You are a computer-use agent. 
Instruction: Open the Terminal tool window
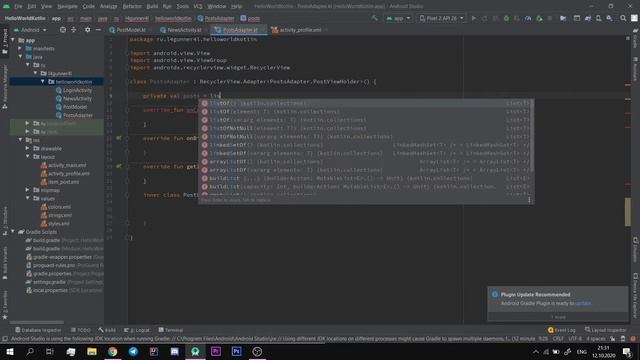171,330
